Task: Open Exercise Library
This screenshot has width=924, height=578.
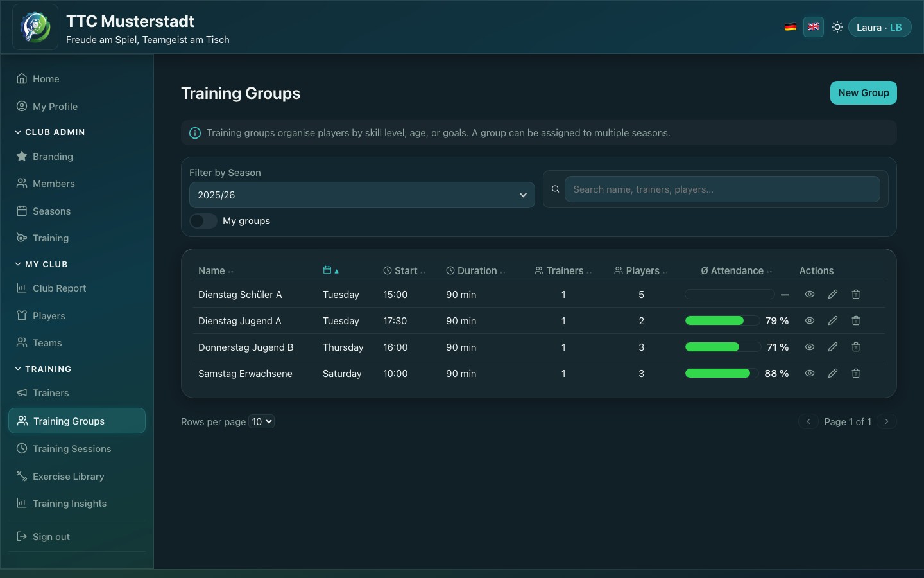Action: 77,477
